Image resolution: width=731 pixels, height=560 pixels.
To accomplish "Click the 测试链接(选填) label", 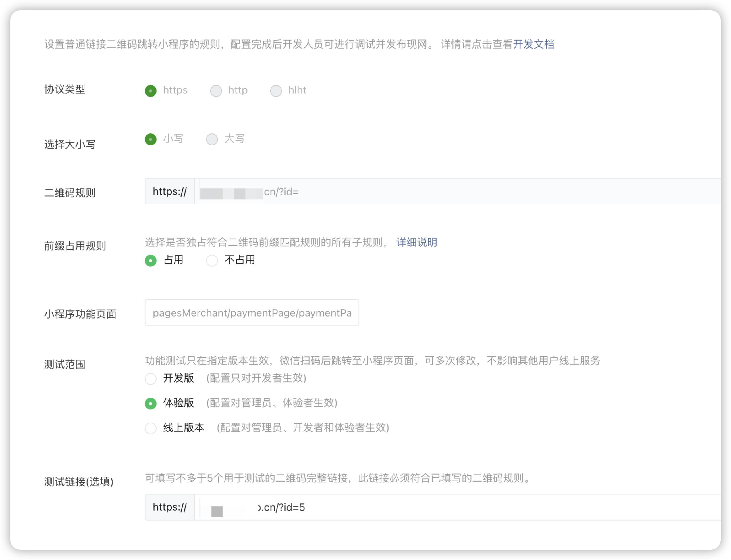I will pyautogui.click(x=79, y=482).
